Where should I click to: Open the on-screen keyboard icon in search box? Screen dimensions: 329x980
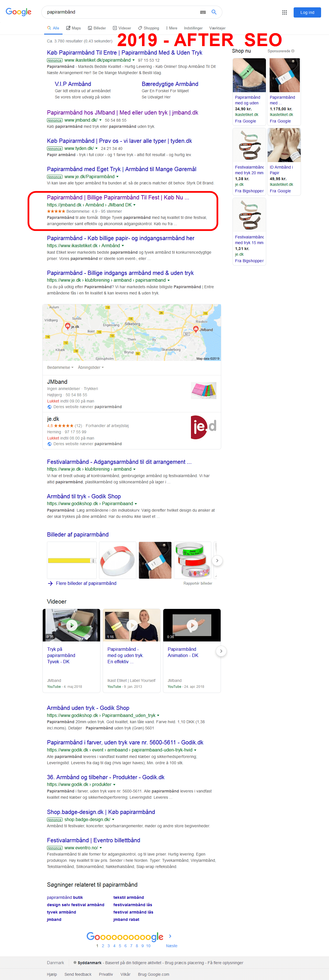pos(203,12)
